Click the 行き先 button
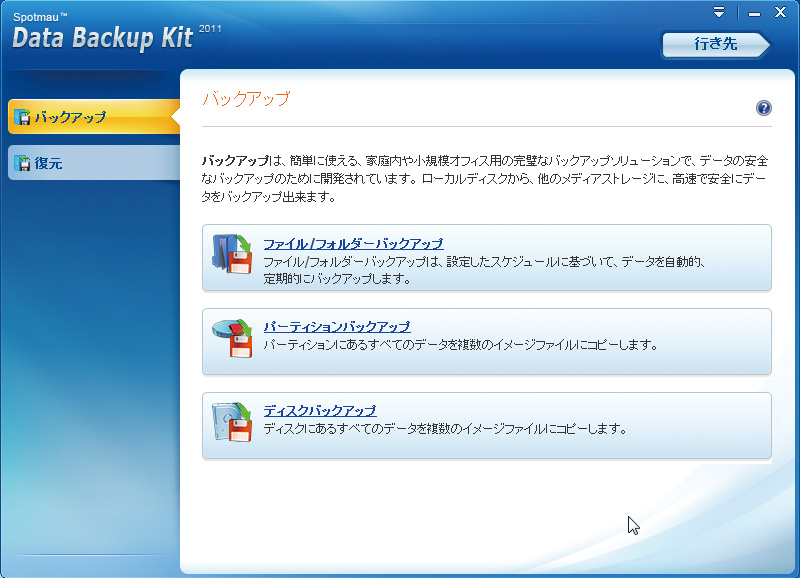This screenshot has height=578, width=800. click(x=715, y=44)
